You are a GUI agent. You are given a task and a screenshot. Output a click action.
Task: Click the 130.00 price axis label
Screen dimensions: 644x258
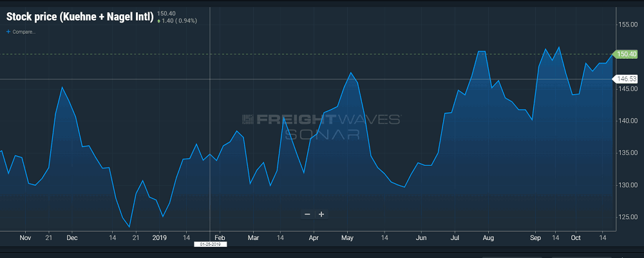coord(627,185)
